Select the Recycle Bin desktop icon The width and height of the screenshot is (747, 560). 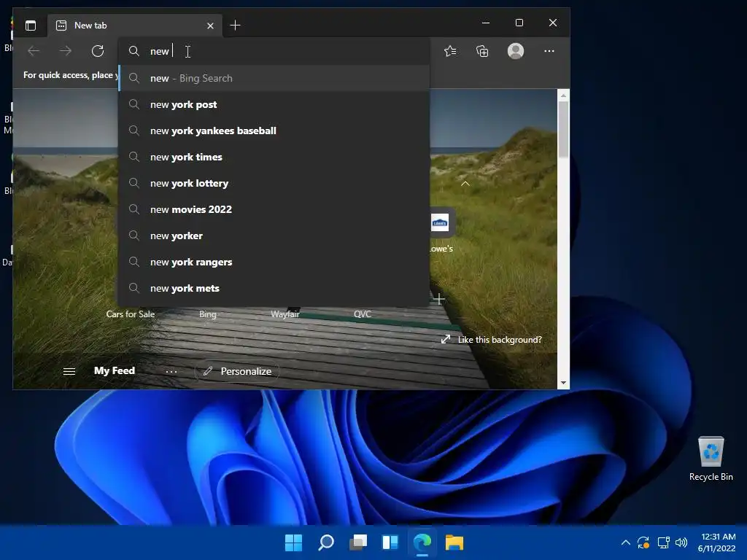tap(711, 459)
